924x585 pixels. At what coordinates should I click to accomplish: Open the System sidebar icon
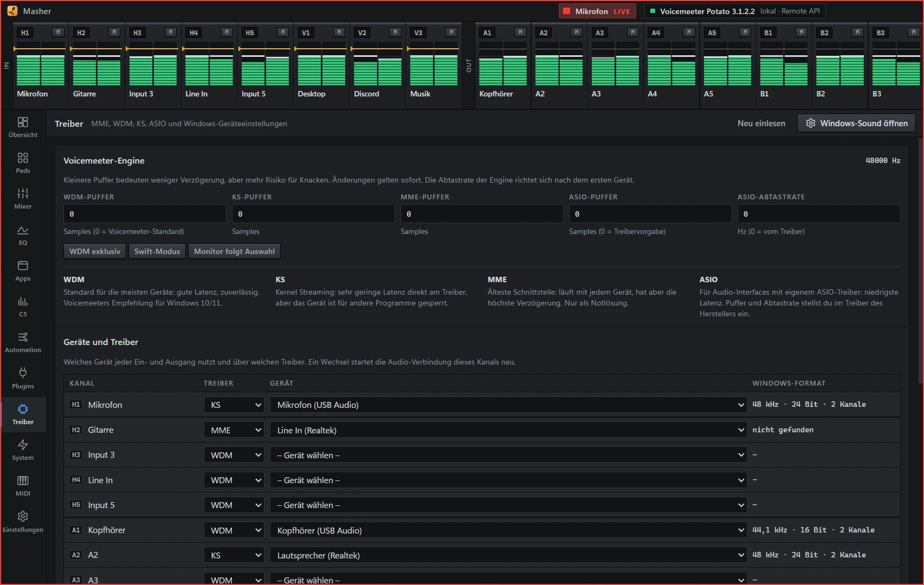(x=23, y=450)
